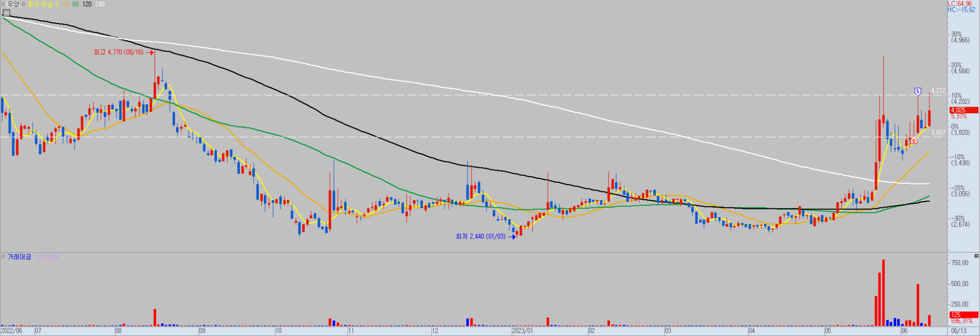The width and height of the screenshot is (980, 336).
Task: Select the 우양 stock name label
Action: pyautogui.click(x=13, y=4)
